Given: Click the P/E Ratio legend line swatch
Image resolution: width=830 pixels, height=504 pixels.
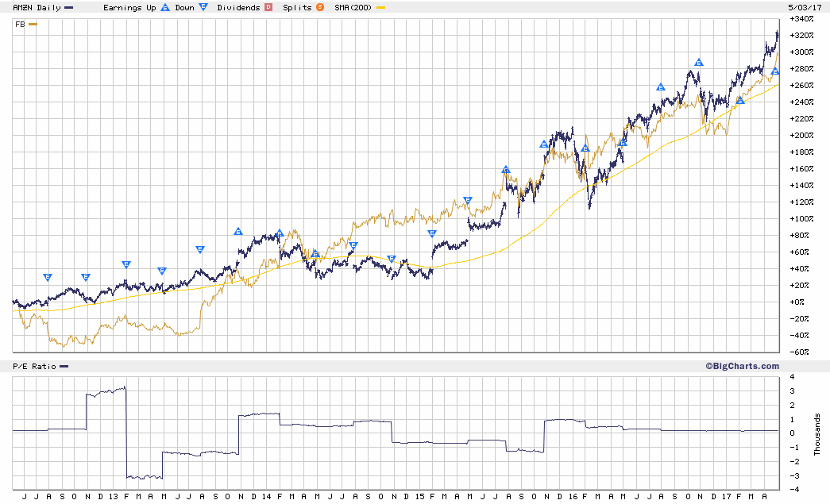Looking at the screenshot, I should click(64, 367).
